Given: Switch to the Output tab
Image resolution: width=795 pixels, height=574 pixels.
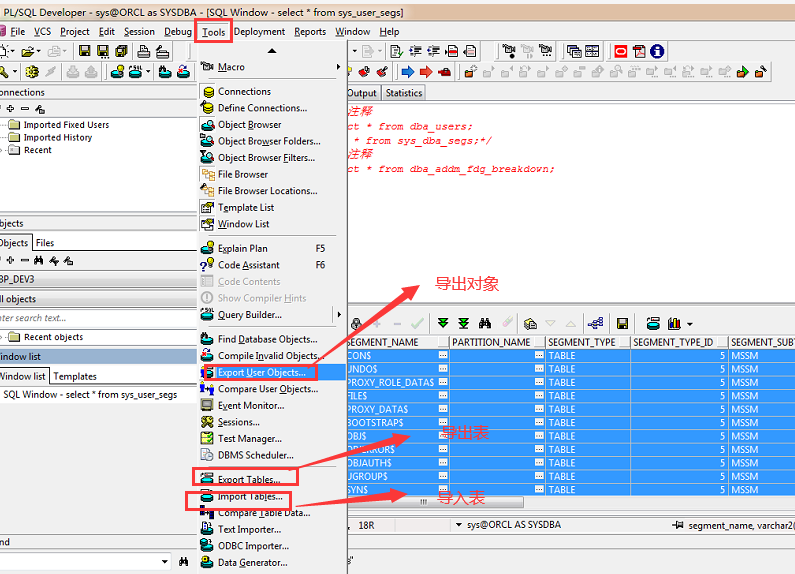Looking at the screenshot, I should pos(362,93).
